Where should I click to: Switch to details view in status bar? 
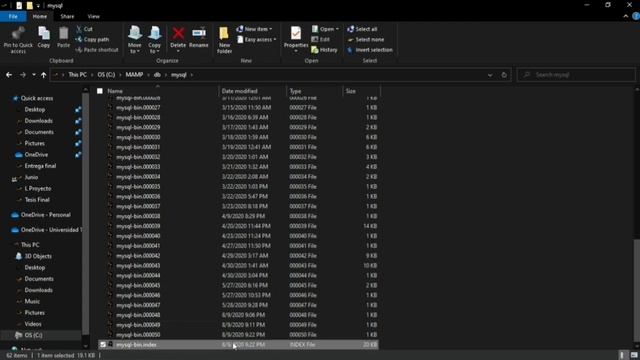pyautogui.click(x=622, y=356)
